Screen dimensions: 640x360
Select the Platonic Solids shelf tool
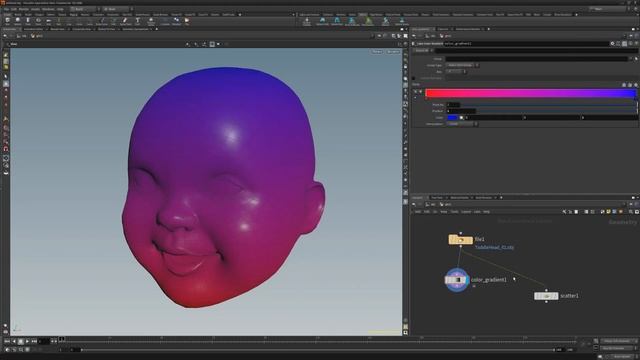click(x=151, y=21)
